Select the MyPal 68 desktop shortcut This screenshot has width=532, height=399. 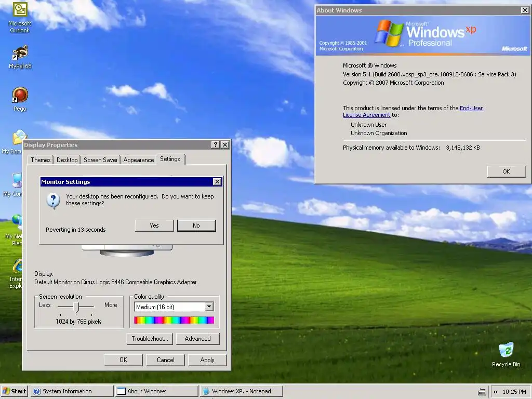tap(20, 57)
